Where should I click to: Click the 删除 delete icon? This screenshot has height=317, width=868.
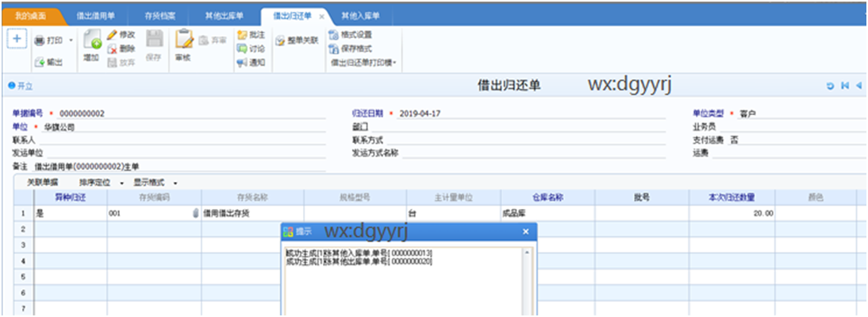[112, 48]
